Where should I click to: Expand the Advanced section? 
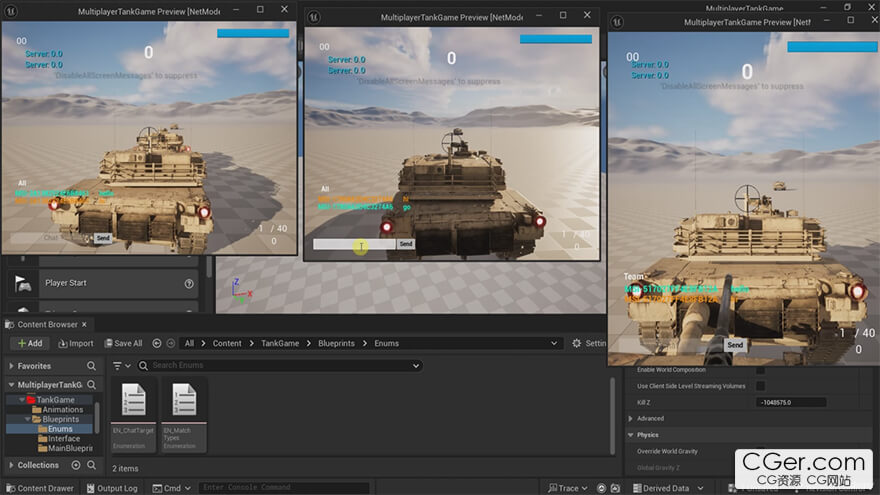631,419
